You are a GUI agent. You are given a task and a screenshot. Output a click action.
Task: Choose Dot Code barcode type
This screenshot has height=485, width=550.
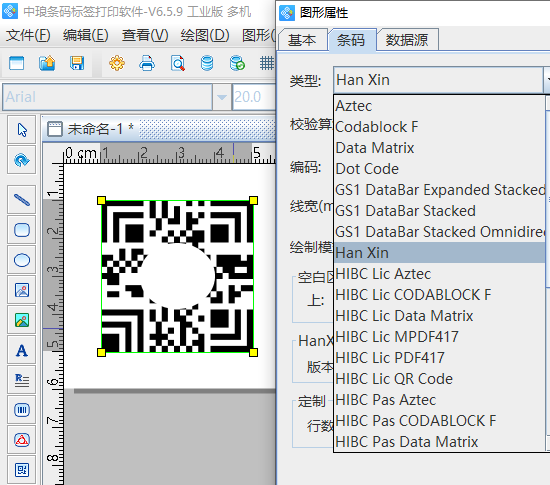[439, 169]
